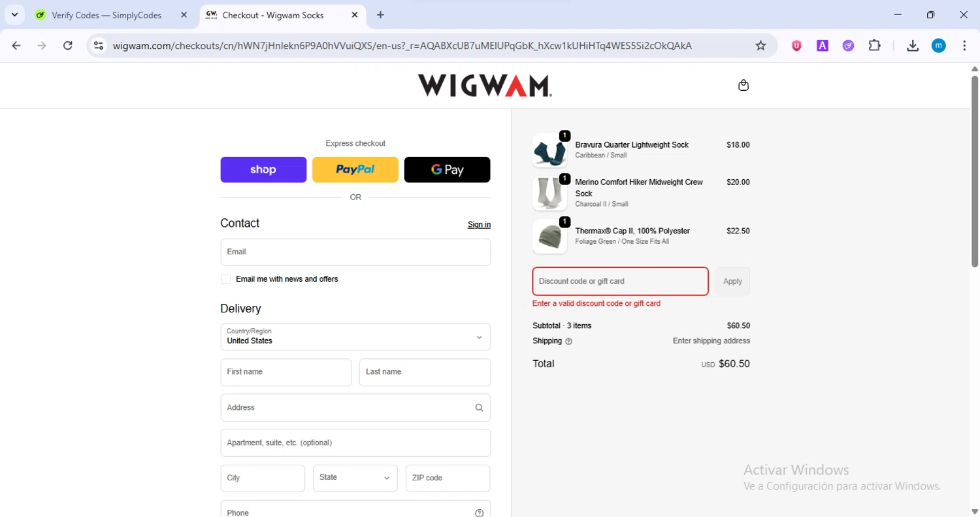Focus the Address field
The image size is (980, 517).
(355, 407)
